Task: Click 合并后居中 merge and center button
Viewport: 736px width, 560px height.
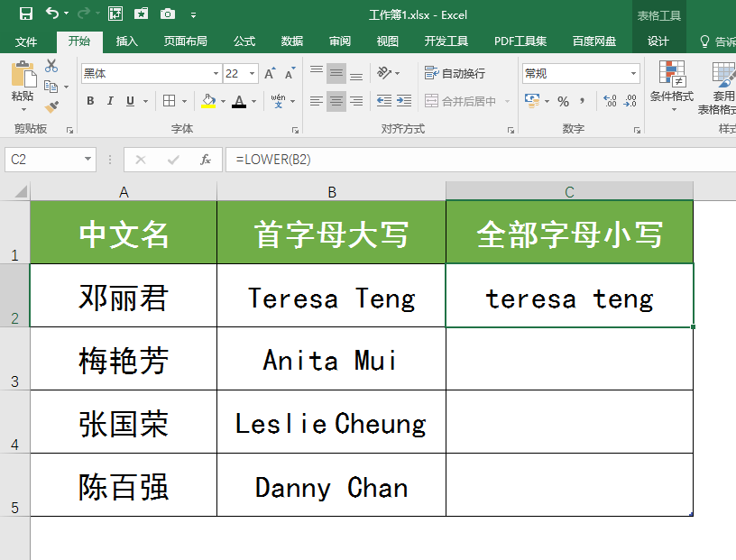Action: coord(460,101)
